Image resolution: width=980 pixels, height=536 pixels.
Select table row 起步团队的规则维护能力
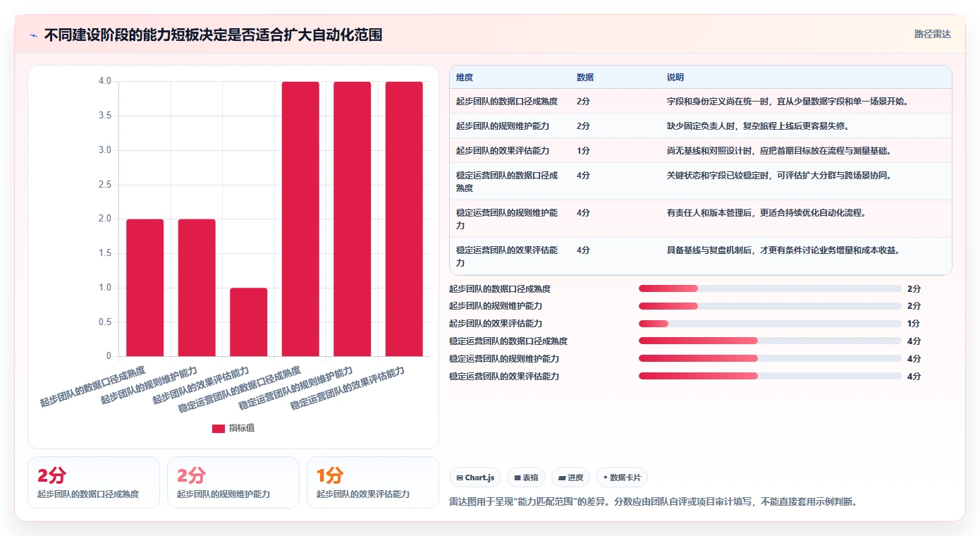(x=700, y=126)
